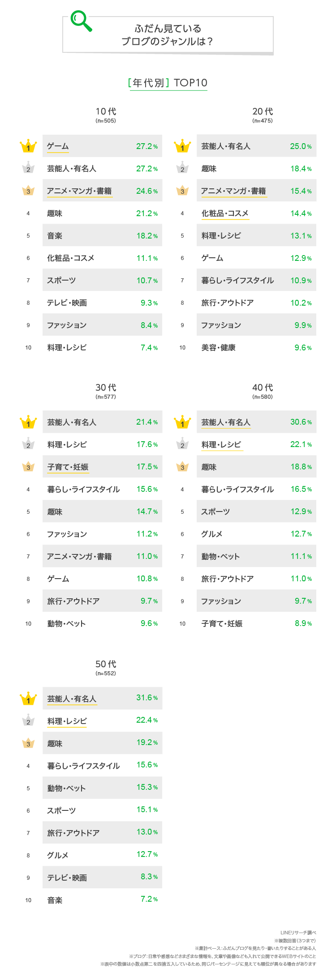The image size is (336, 980).
Task: Click 化粧品・コスメ link in the 20代 list
Action: [x=225, y=213]
